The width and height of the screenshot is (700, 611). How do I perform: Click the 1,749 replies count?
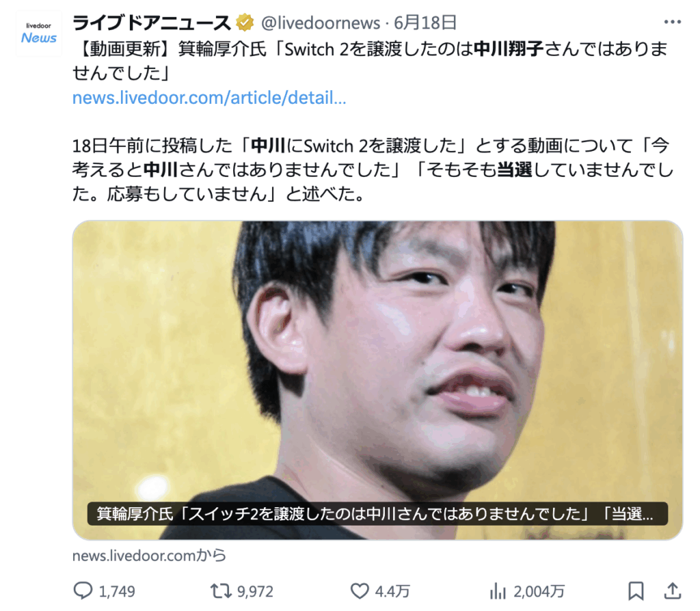tap(116, 592)
